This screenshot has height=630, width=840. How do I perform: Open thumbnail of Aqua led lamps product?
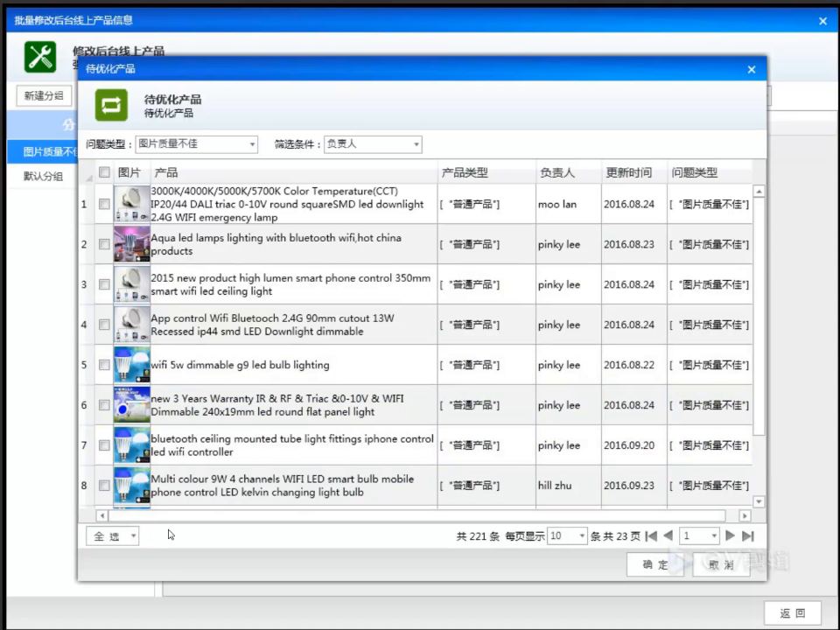[x=132, y=244]
